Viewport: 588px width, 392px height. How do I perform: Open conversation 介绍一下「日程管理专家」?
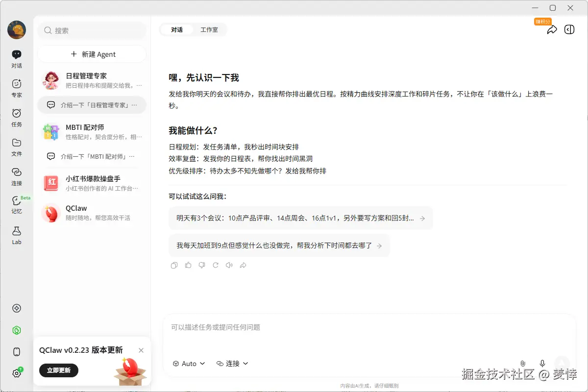(92, 105)
